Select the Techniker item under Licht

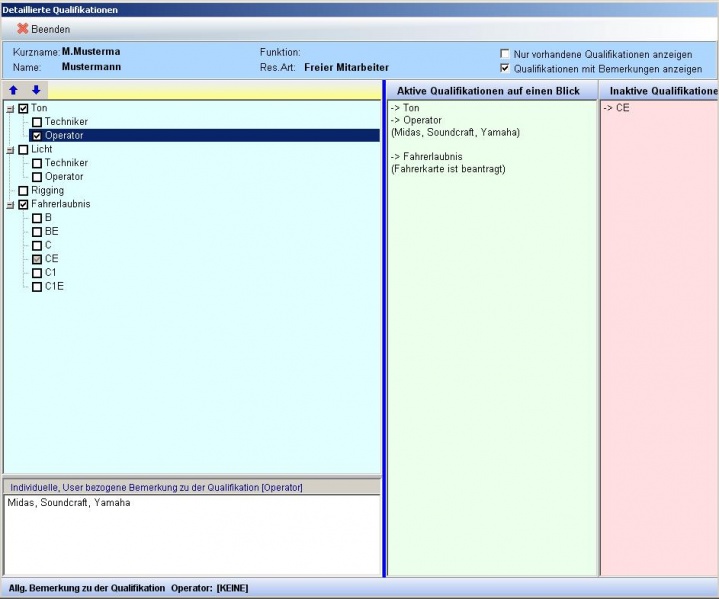[66, 163]
